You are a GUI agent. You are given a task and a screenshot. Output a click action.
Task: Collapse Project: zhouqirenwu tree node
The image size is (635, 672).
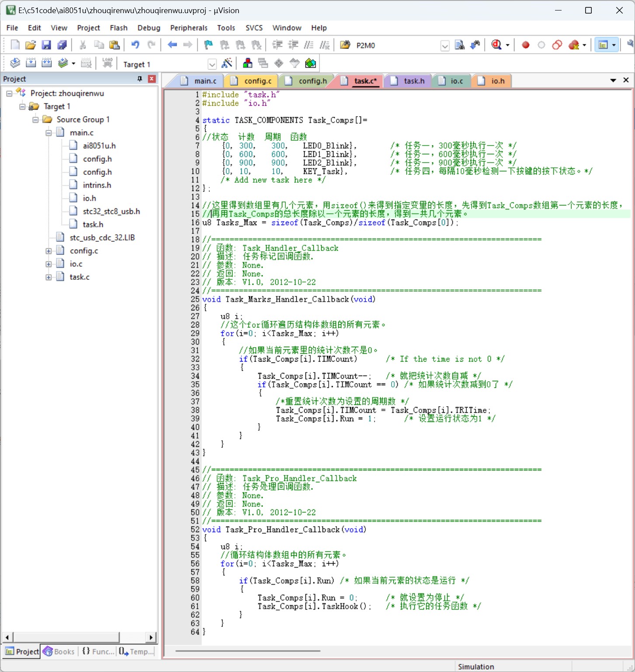click(x=9, y=94)
